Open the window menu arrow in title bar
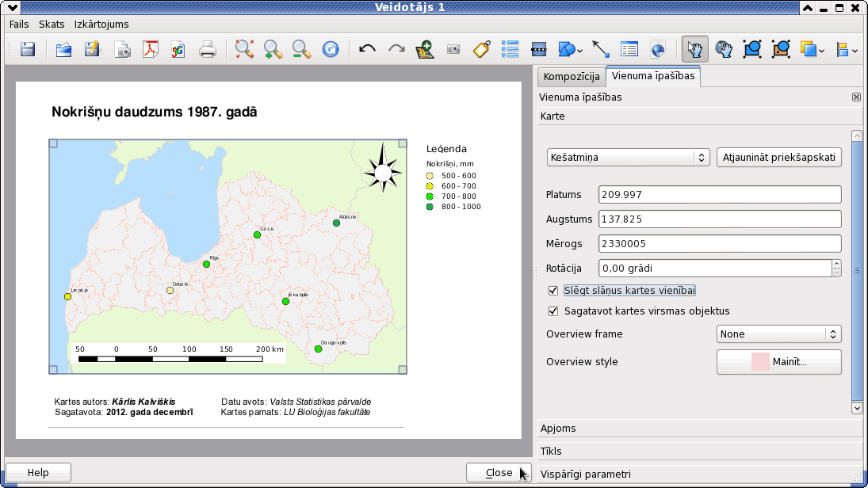The width and height of the screenshot is (868, 488). pyautogui.click(x=12, y=8)
